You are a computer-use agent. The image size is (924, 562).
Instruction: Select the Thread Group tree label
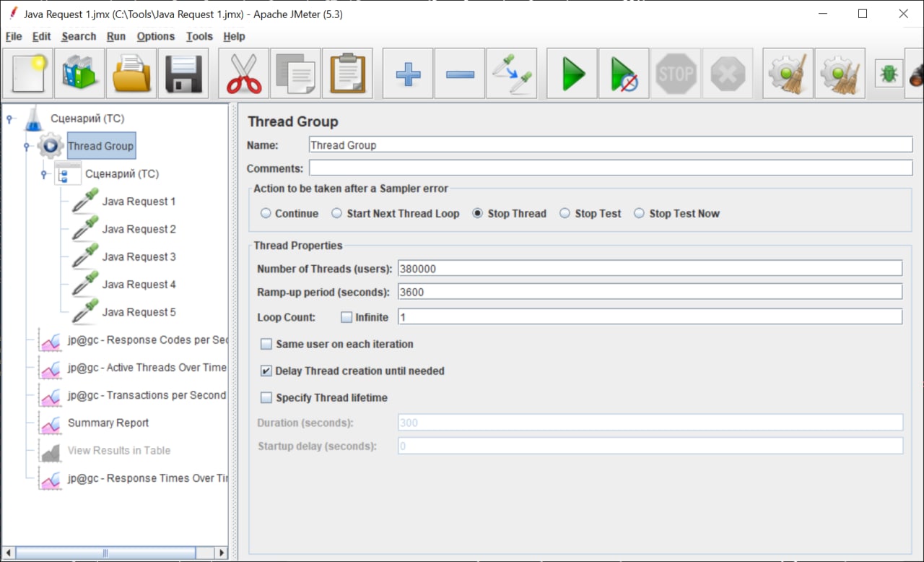tap(101, 146)
